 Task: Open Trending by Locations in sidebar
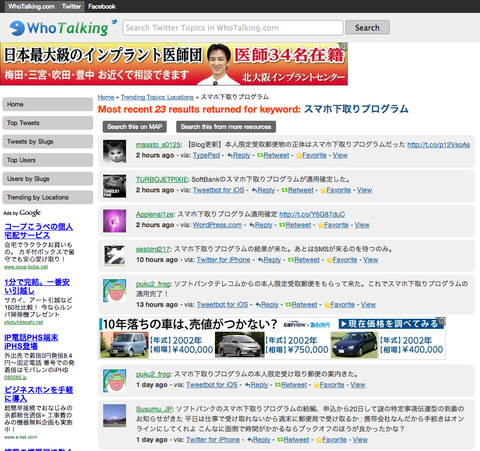(x=48, y=197)
